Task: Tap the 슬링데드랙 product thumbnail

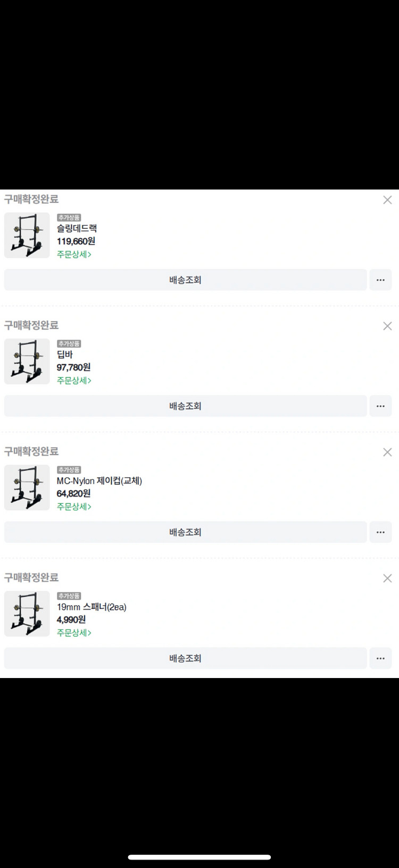Action: click(27, 235)
